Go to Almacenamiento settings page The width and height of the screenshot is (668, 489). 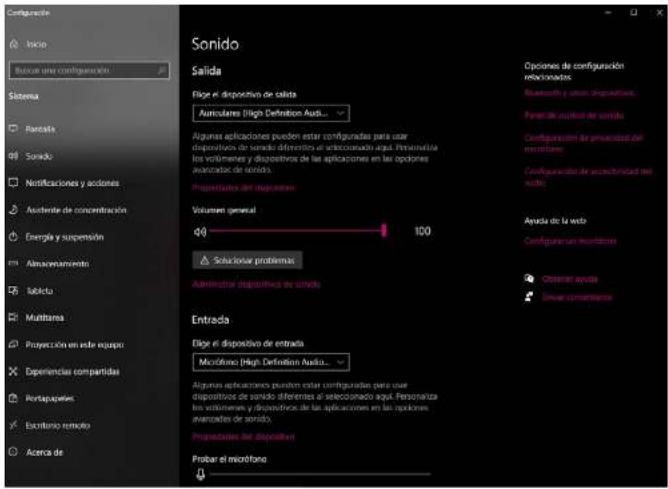point(58,264)
